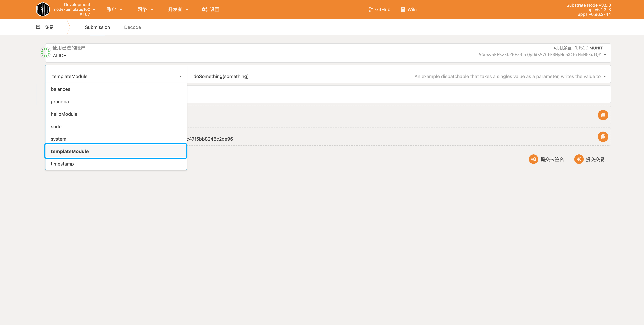The height and width of the screenshot is (325, 644).
Task: Open the settings gear icon
Action: 204,9
